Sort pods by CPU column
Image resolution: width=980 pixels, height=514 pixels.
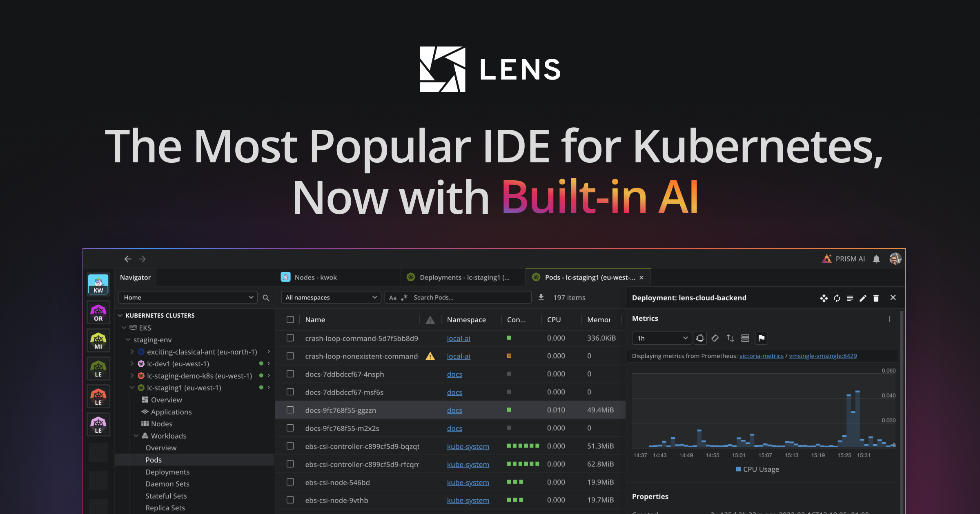coord(554,320)
